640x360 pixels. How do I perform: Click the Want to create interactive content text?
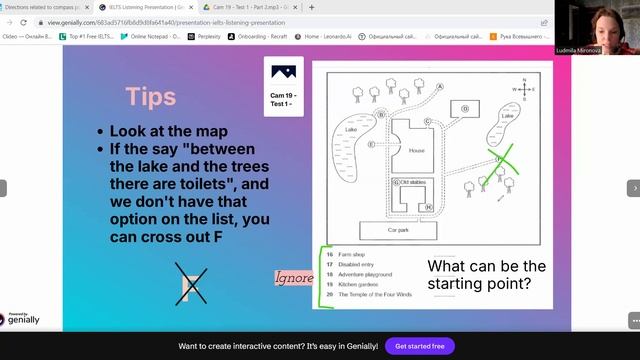coord(278,346)
